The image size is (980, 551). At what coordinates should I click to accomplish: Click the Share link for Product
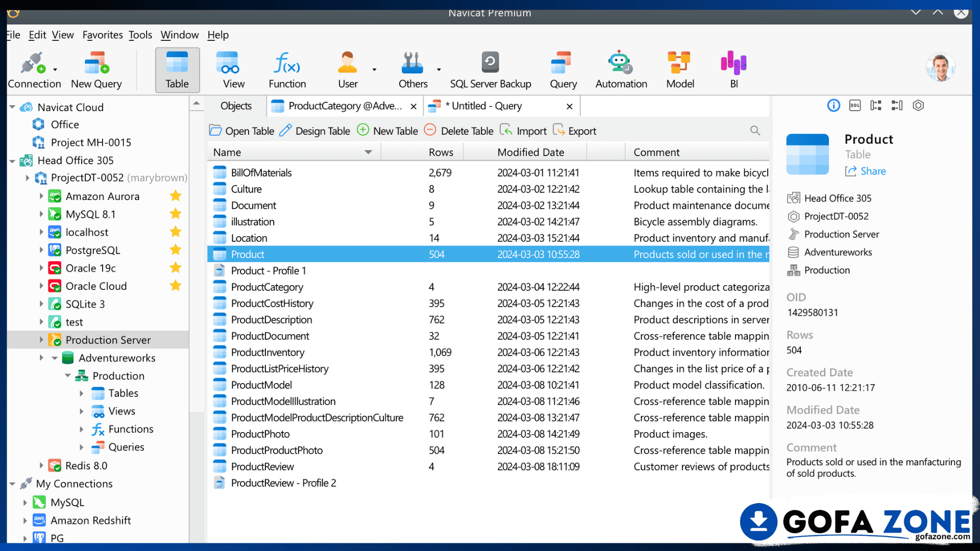tap(865, 171)
